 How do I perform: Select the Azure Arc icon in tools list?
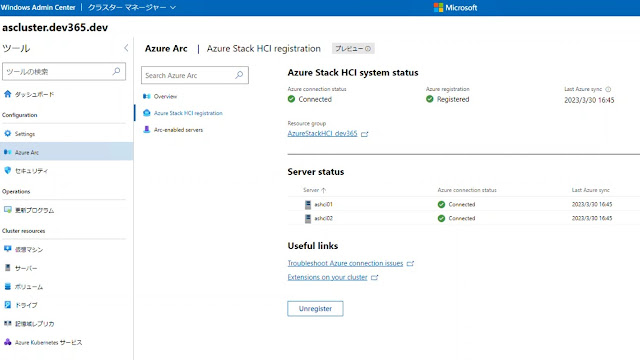7,152
